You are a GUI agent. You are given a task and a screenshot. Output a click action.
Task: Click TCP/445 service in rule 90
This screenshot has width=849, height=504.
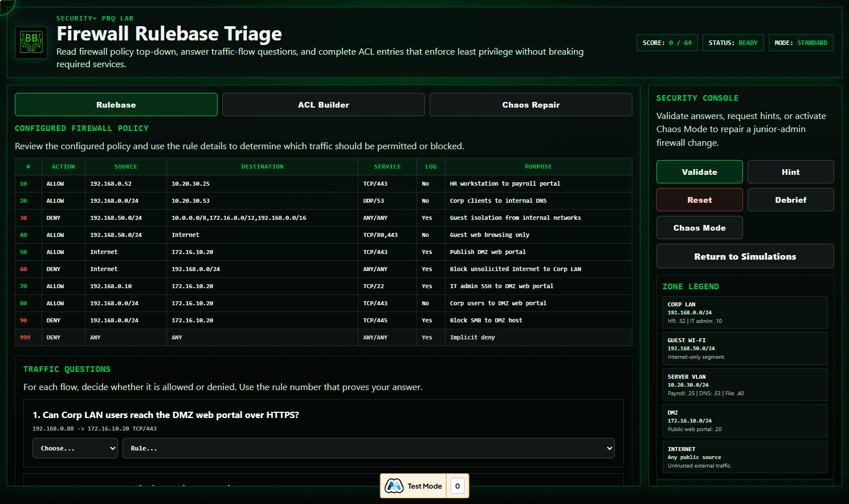tap(375, 321)
